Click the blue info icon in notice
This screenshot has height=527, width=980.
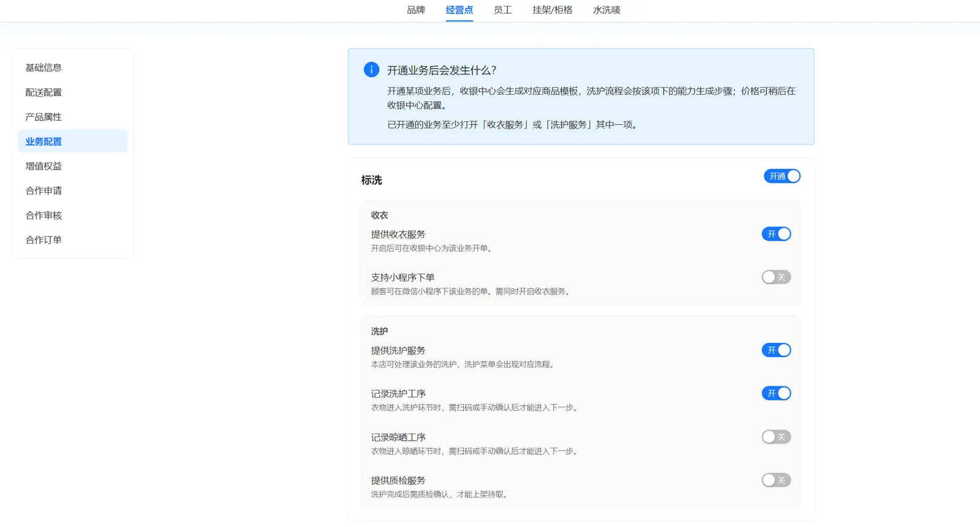pyautogui.click(x=371, y=70)
